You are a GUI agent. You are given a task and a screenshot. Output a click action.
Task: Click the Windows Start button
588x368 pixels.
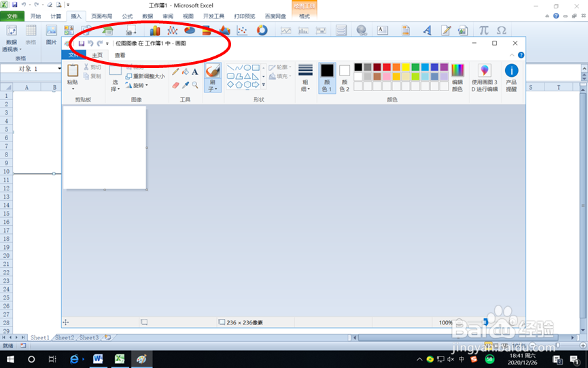coord(10,359)
